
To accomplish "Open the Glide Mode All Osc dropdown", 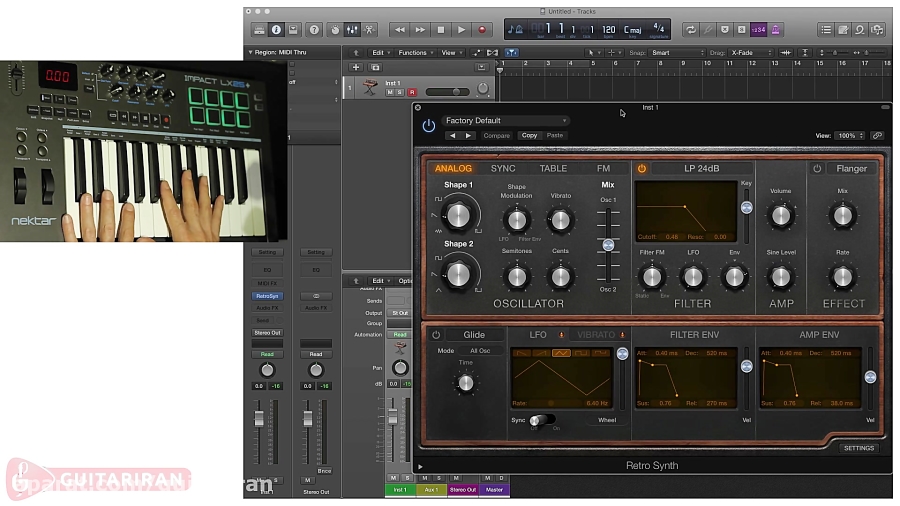I will 480,351.
